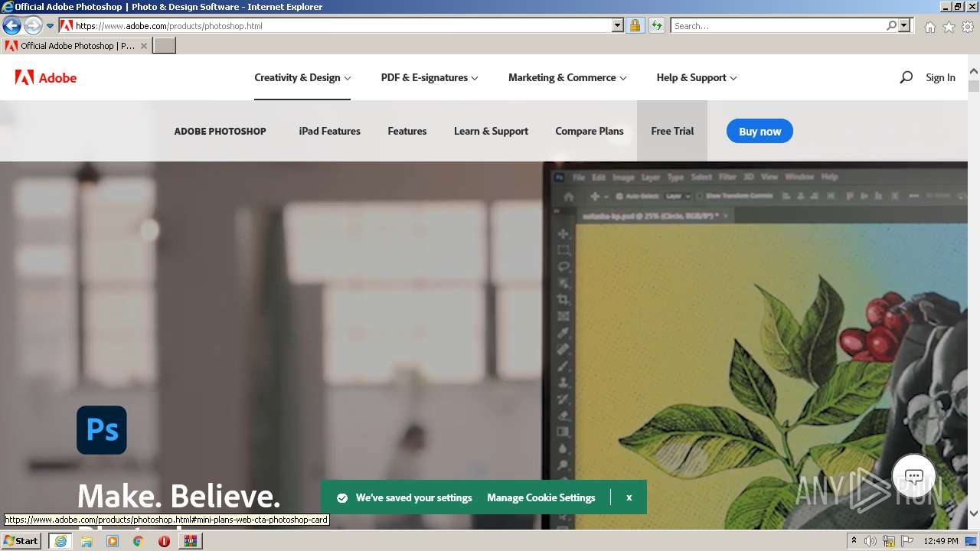Viewport: 980px width, 551px height.
Task: Click We've saved your settings message
Action: [x=413, y=497]
